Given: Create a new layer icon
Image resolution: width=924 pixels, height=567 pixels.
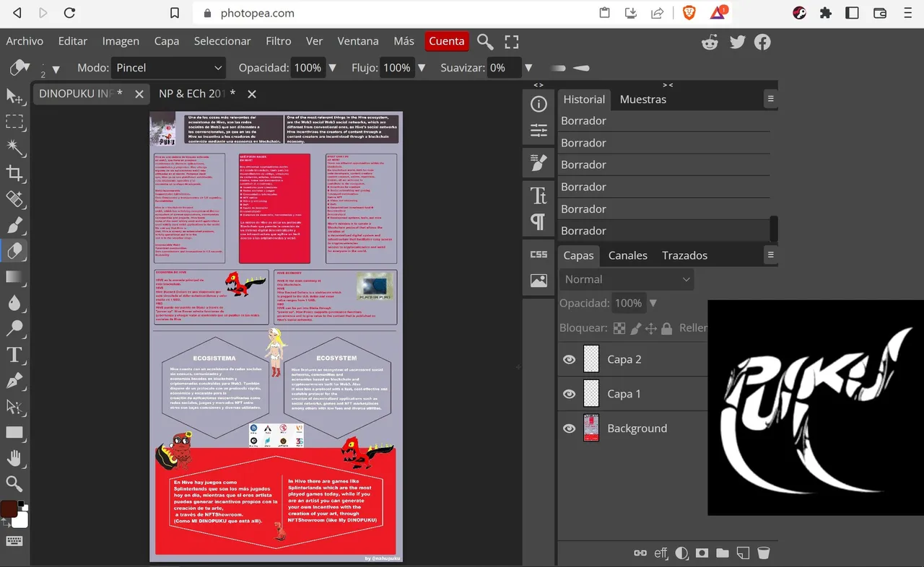Looking at the screenshot, I should (743, 553).
